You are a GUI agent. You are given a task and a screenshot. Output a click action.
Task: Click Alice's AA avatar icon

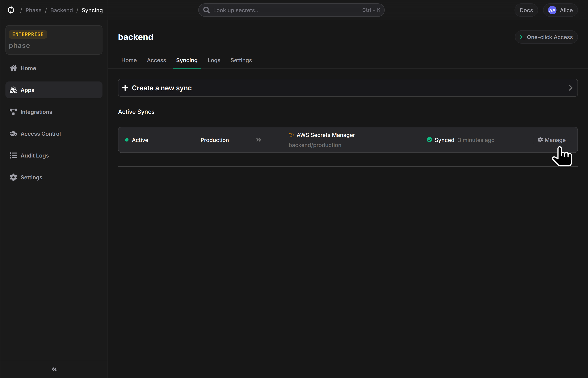[552, 10]
